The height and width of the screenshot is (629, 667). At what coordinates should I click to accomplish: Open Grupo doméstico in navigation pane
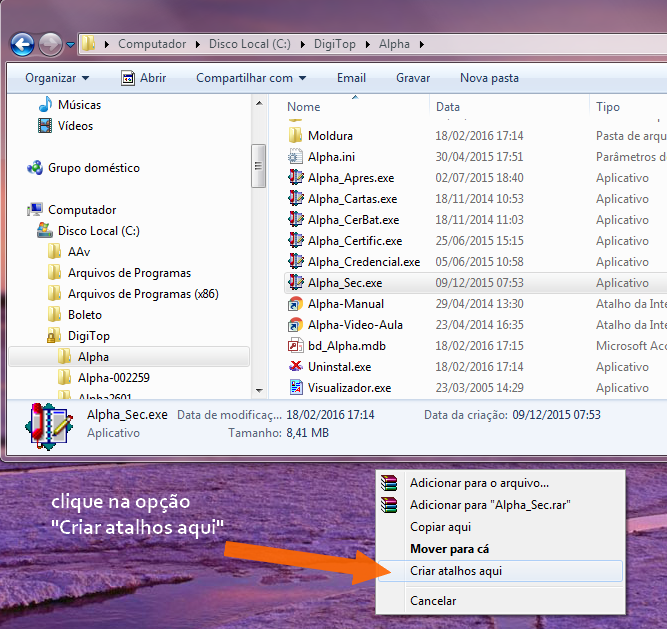[x=83, y=168]
